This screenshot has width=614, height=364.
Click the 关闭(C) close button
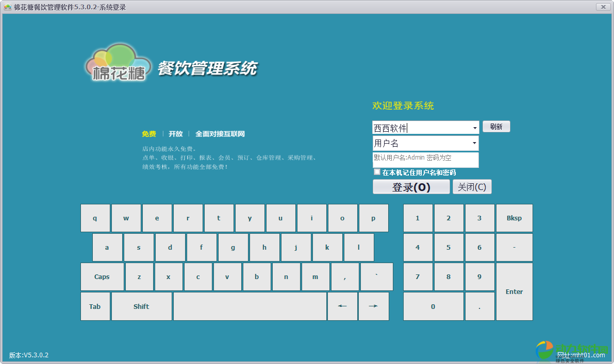coord(472,187)
